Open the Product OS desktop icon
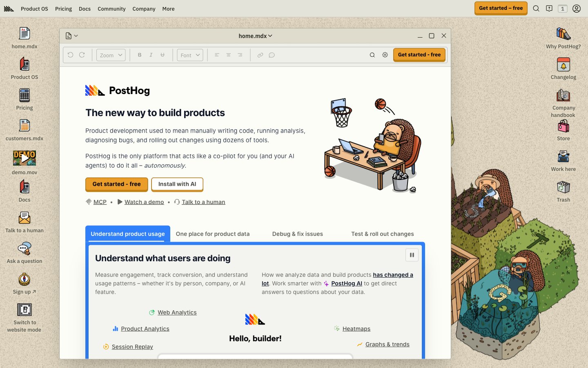Screen dimensions: 588x368 (x=24, y=69)
